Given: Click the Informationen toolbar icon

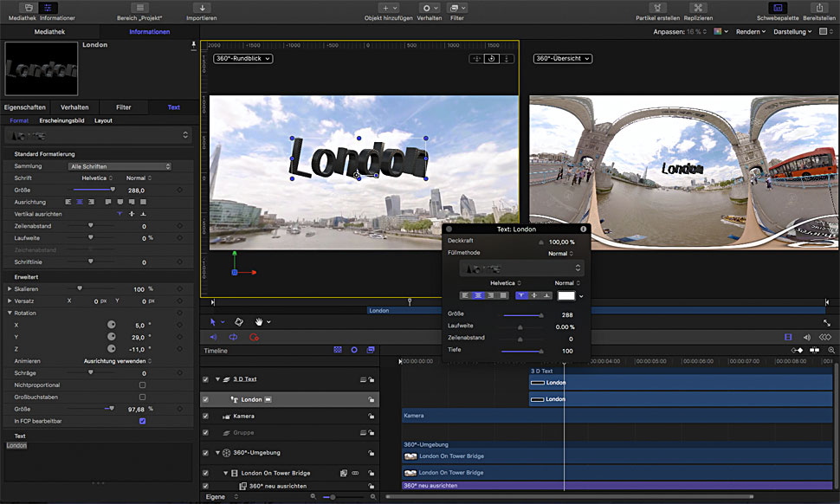Looking at the screenshot, I should [x=48, y=8].
